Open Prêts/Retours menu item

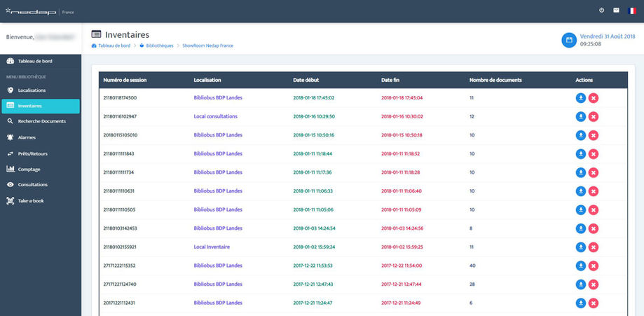coord(41,153)
